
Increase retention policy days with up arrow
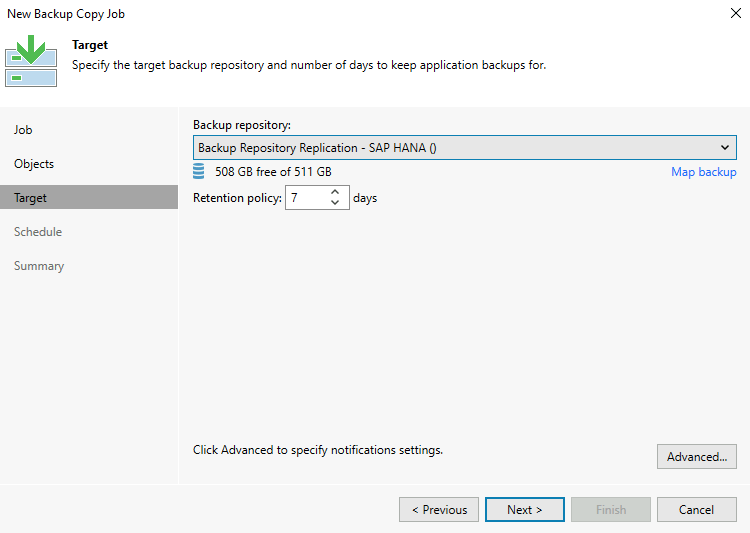335,192
